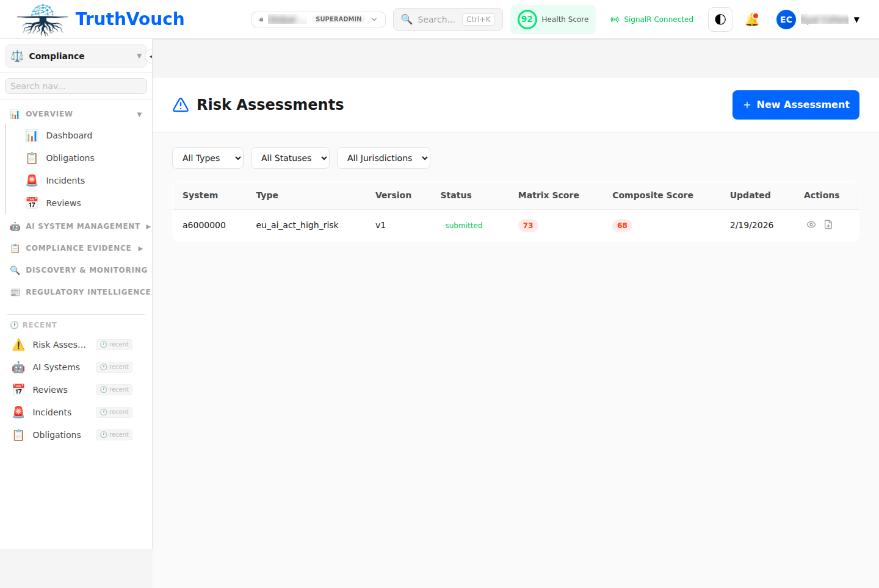Image resolution: width=879 pixels, height=588 pixels.
Task: Toggle dark mode with the contrast icon
Action: 720,19
